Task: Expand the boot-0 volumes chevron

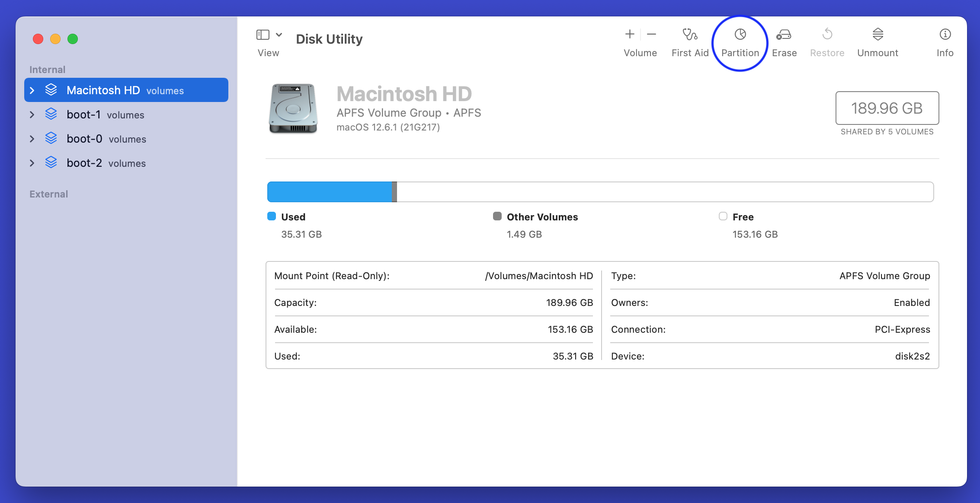Action: tap(32, 139)
